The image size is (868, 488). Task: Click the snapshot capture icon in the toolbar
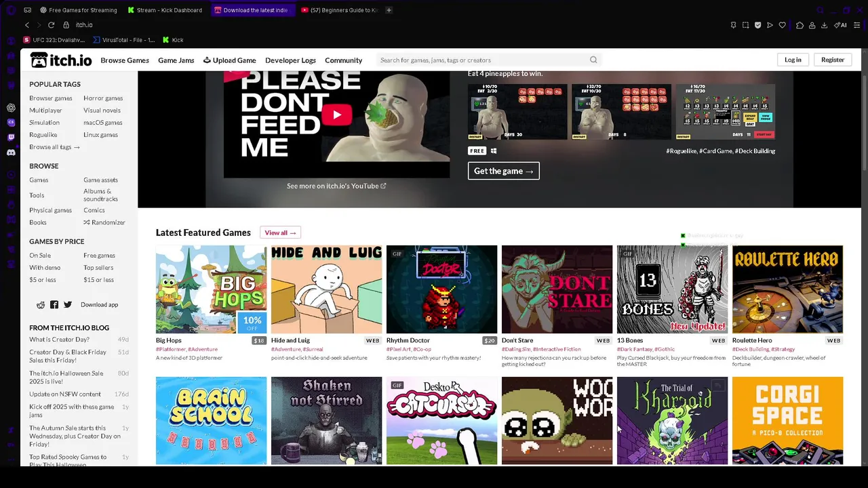coord(746,25)
